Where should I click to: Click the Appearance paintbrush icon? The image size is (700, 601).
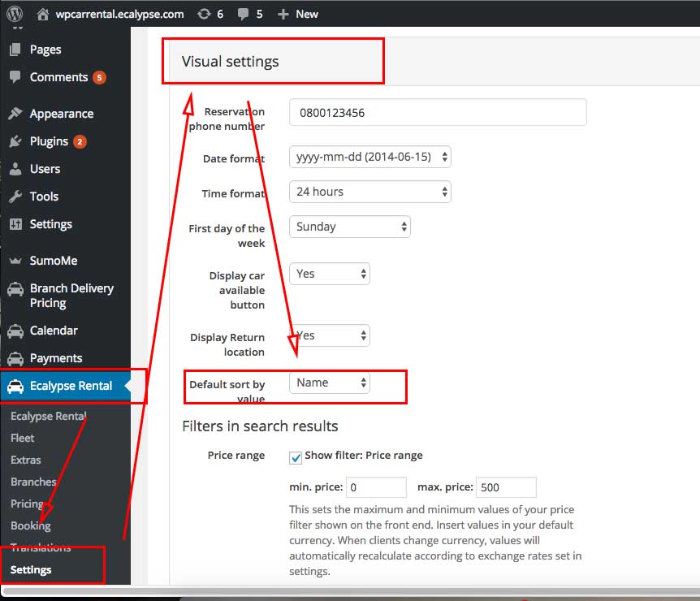[15, 114]
